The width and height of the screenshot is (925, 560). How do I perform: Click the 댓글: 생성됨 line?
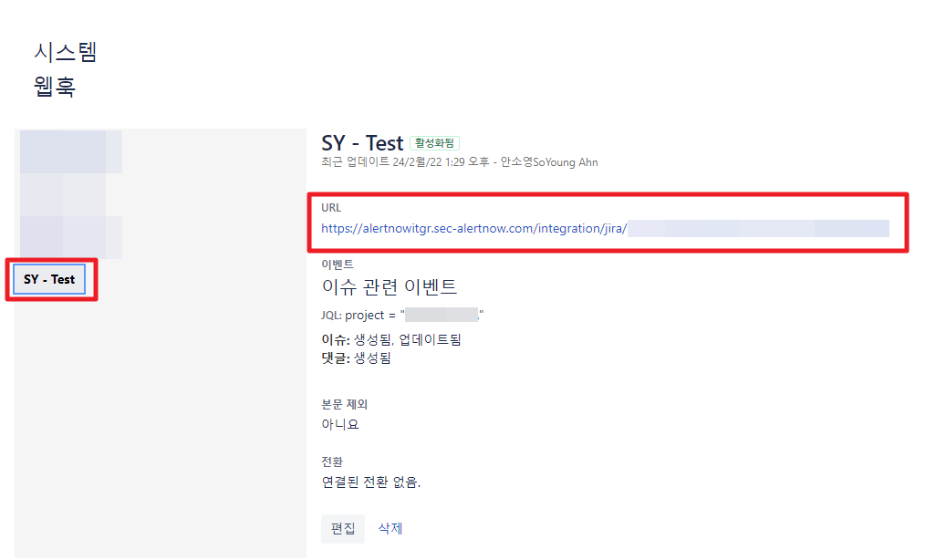pos(355,358)
